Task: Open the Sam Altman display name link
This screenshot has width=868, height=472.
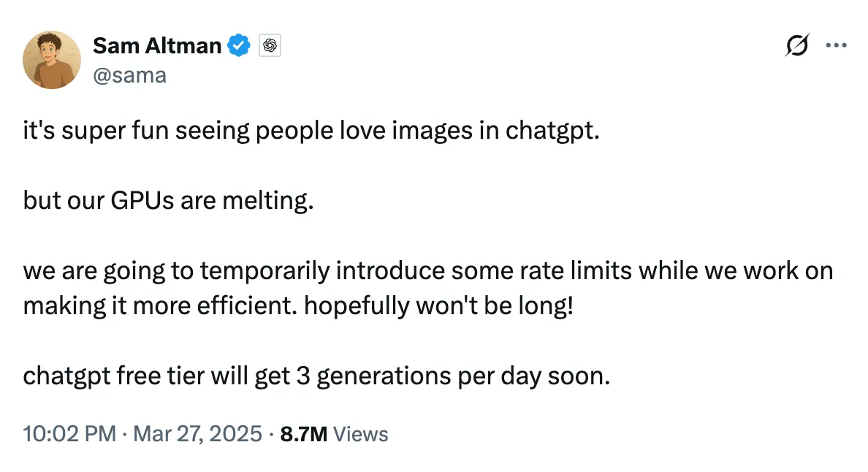Action: pos(156,46)
